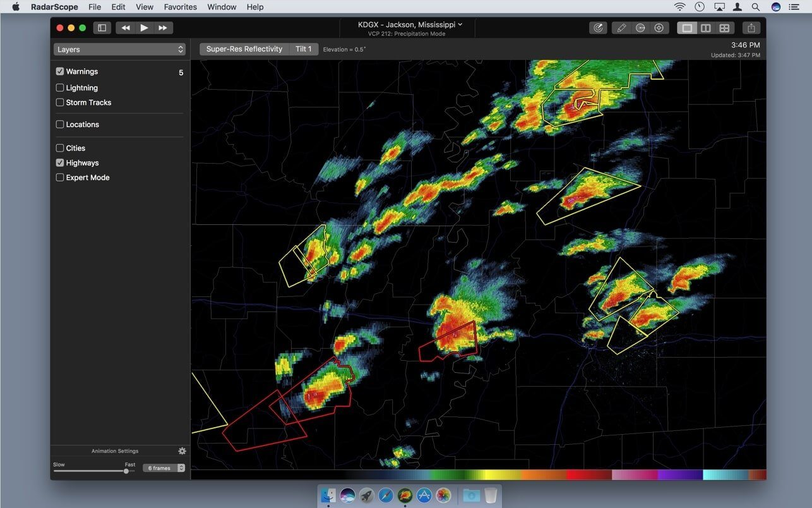Change the frames count stepper
The height and width of the screenshot is (508, 812).
click(x=181, y=468)
